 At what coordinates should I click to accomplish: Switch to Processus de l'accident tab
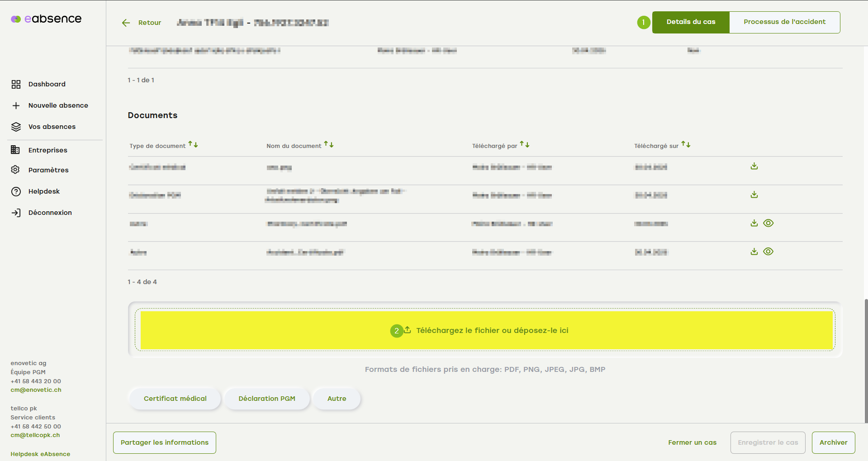(784, 22)
